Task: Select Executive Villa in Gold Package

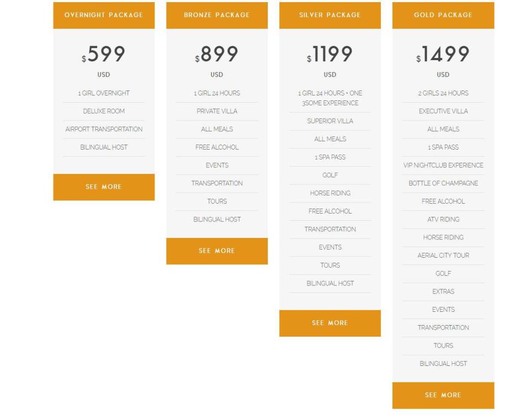Action: point(443,111)
